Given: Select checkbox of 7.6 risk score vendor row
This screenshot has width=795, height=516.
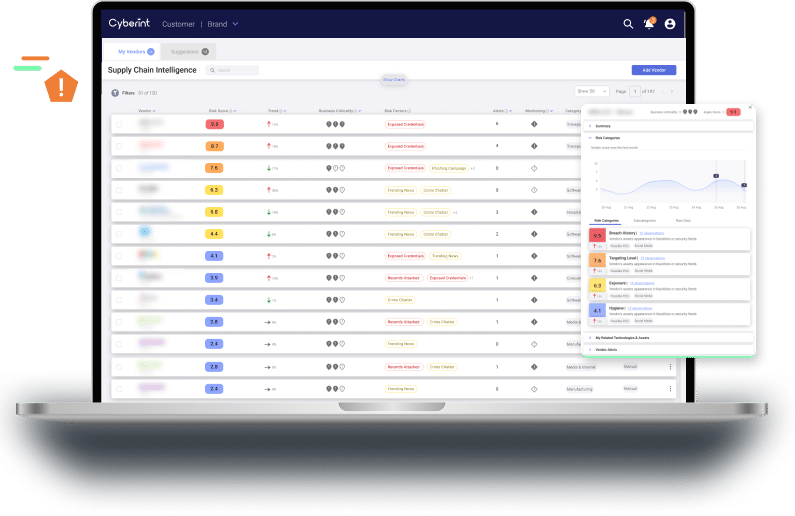Looking at the screenshot, I should (x=119, y=168).
